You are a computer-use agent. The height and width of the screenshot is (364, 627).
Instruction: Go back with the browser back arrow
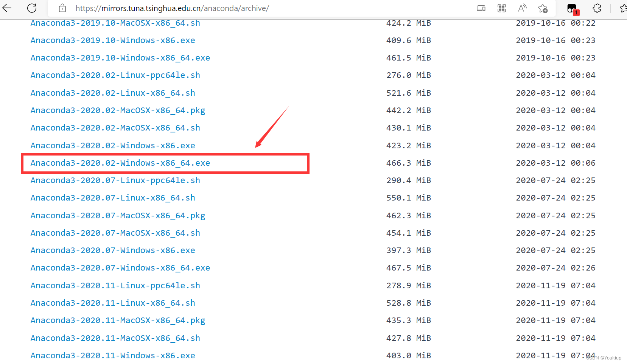pos(7,8)
